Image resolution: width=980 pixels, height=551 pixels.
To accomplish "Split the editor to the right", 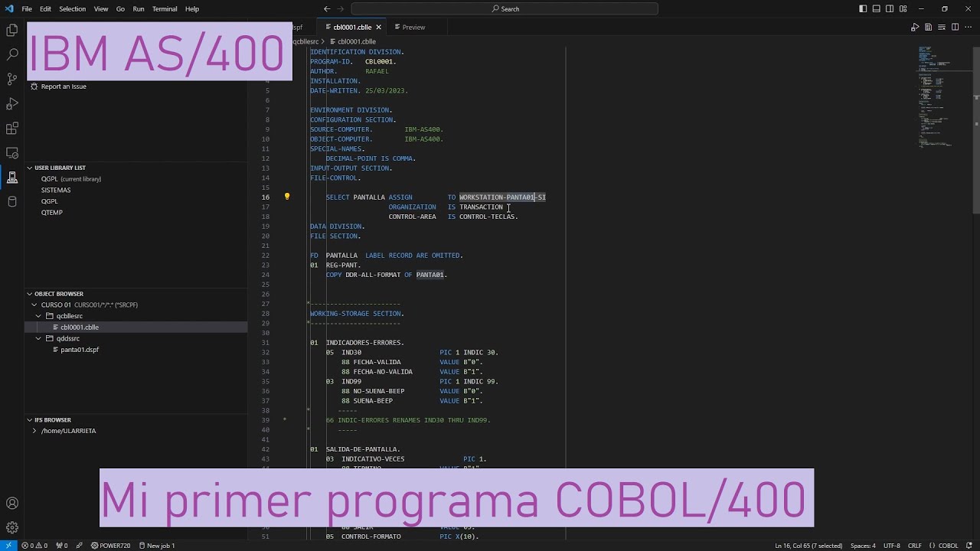I will click(x=955, y=27).
